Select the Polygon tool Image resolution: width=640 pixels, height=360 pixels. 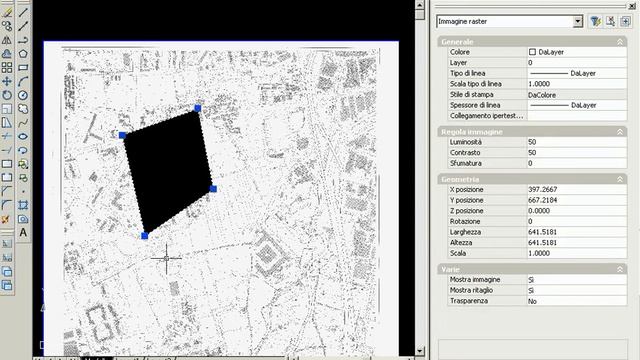click(x=23, y=54)
